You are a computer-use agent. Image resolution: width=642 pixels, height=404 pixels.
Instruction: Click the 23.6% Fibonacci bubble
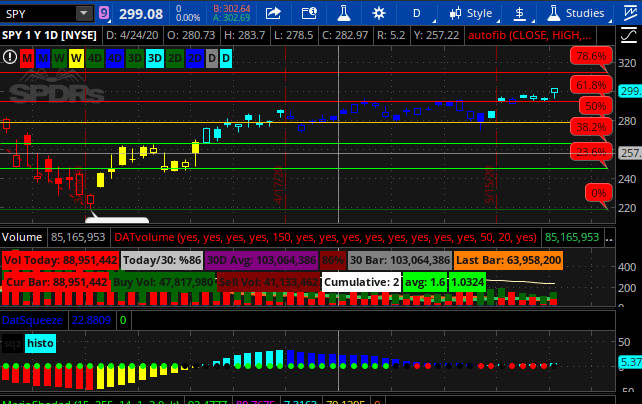591,152
